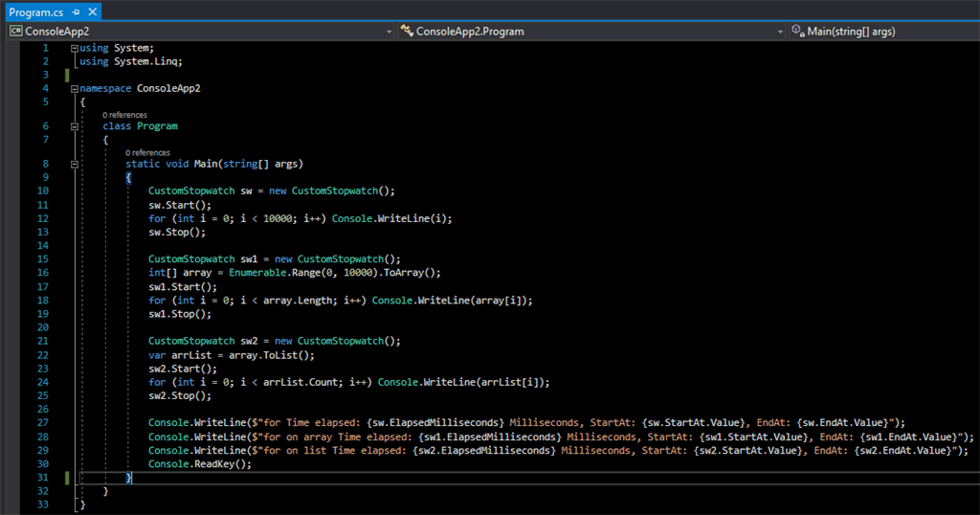
Task: Click line number 12 in the gutter
Action: [x=42, y=218]
